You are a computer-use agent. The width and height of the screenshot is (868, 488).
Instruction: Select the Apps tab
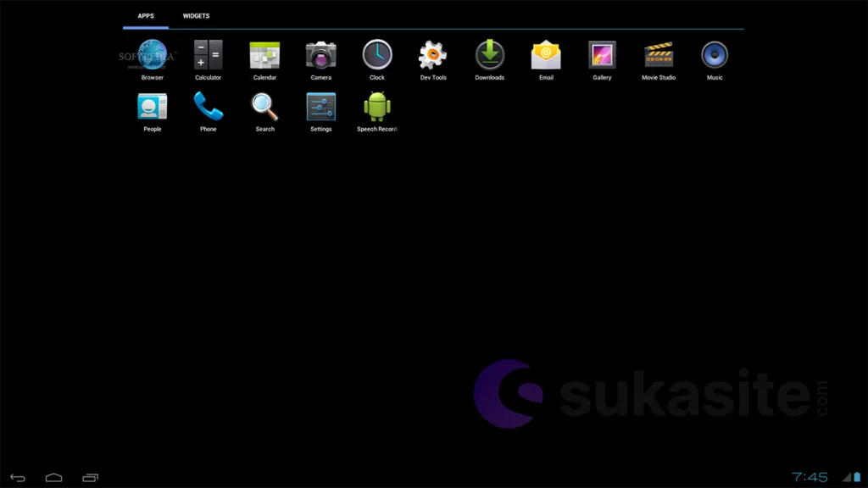[x=146, y=16]
